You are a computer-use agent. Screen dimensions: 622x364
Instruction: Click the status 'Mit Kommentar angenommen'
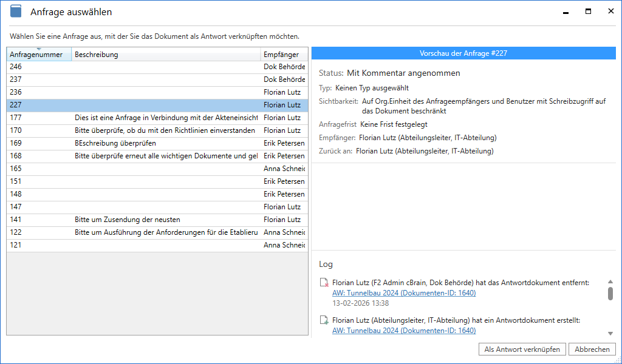[x=403, y=73]
